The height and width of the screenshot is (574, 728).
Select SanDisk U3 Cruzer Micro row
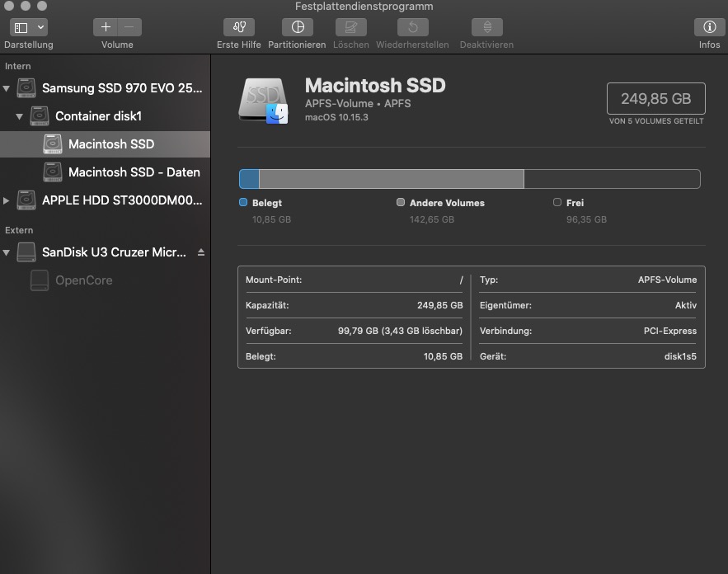[x=105, y=252]
